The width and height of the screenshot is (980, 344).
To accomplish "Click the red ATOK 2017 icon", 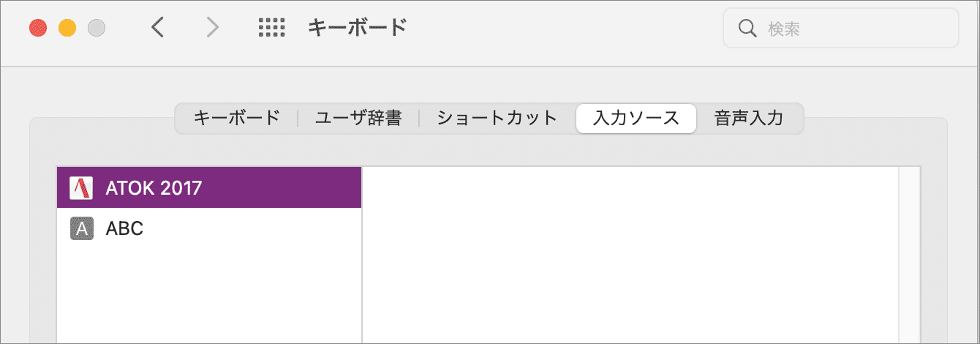I will 81,188.
